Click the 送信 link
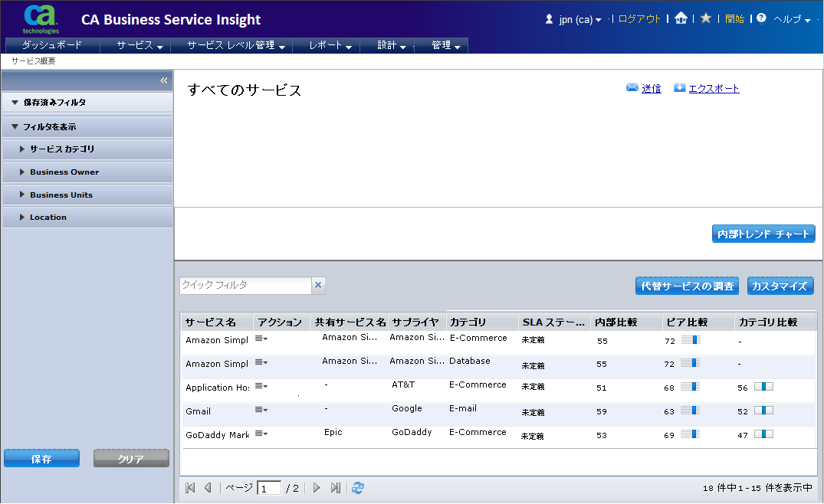The height and width of the screenshot is (504, 824). pyautogui.click(x=651, y=88)
